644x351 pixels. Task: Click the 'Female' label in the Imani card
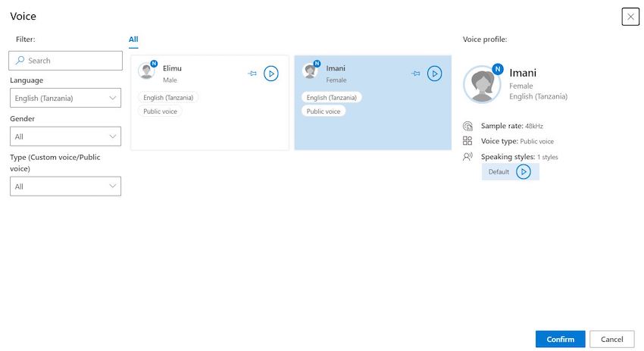coord(336,80)
